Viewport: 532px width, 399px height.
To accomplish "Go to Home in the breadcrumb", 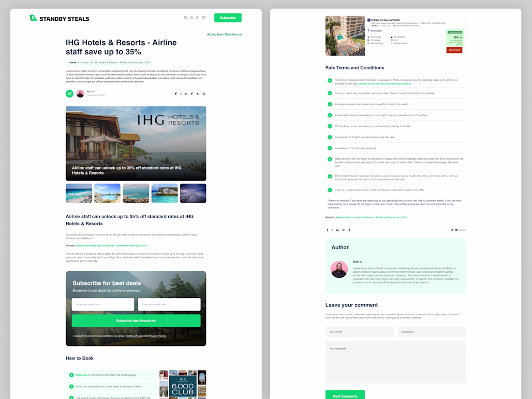I will tap(73, 62).
